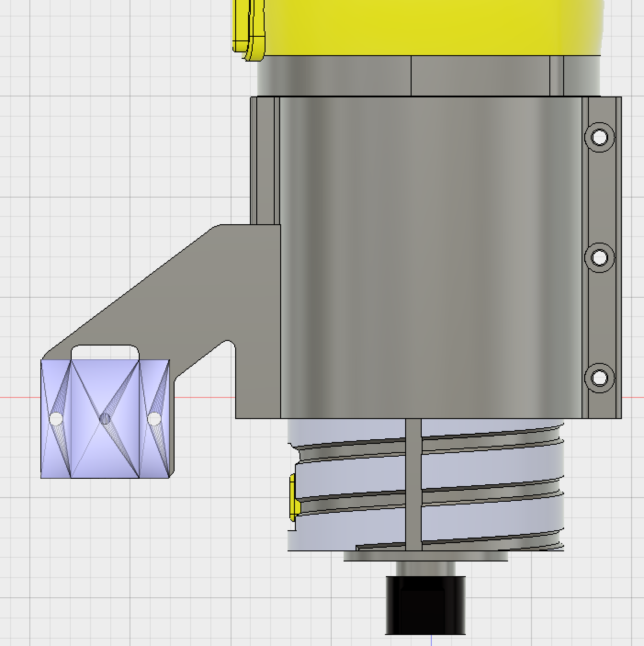Click the rounded slot above the blue block
Viewport: 644px width, 646px height.
pos(105,352)
